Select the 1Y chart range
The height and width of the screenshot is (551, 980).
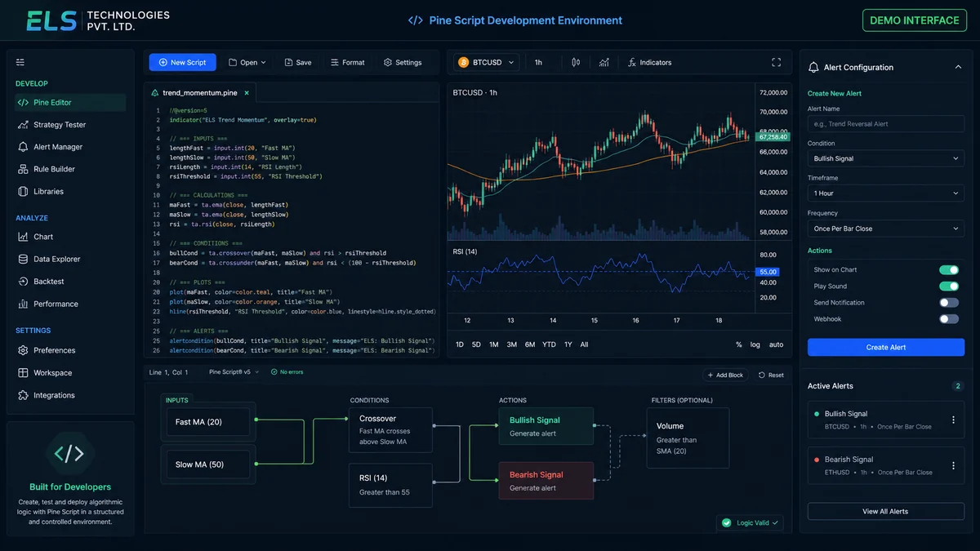click(568, 344)
